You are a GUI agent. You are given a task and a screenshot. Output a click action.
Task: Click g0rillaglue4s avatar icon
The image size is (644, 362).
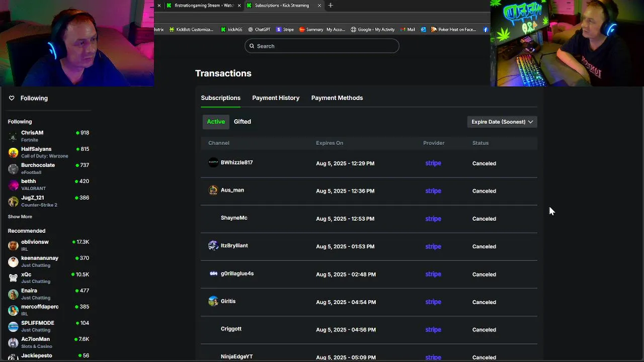[x=213, y=274]
